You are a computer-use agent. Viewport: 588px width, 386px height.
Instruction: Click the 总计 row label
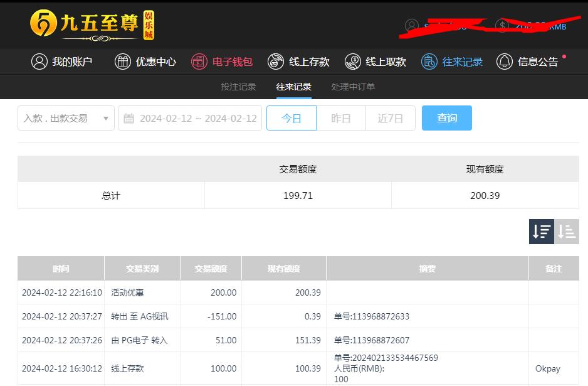coord(111,196)
